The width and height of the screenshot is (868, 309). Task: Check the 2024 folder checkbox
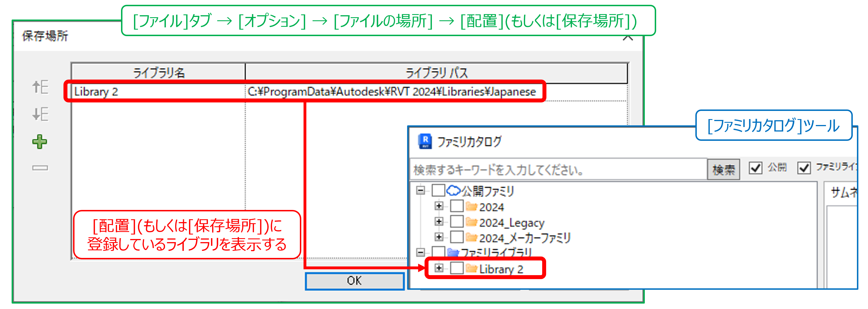457,206
